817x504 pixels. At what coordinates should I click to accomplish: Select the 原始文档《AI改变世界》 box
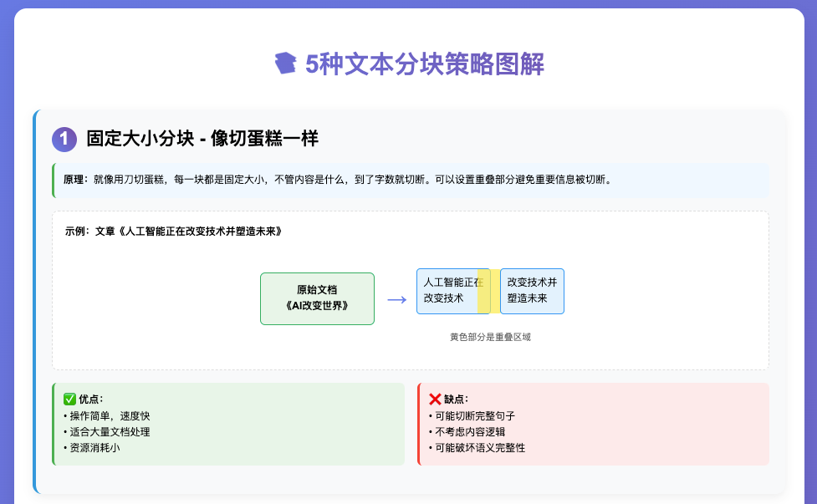pos(317,298)
